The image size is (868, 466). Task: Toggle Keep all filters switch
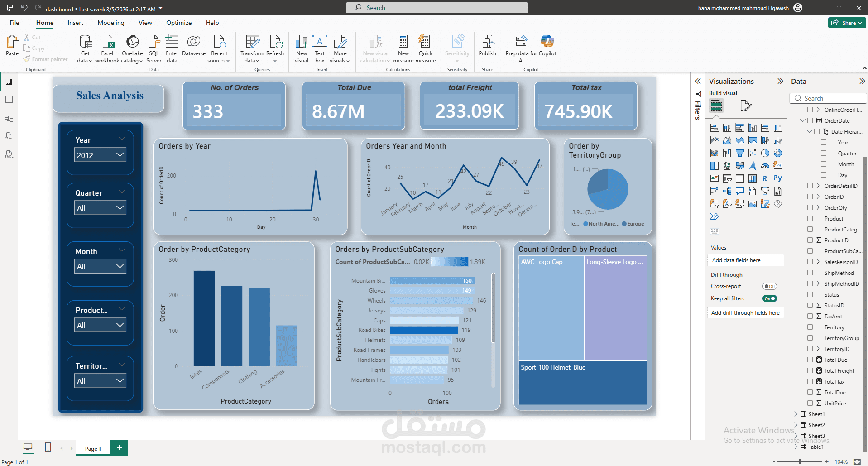click(770, 298)
